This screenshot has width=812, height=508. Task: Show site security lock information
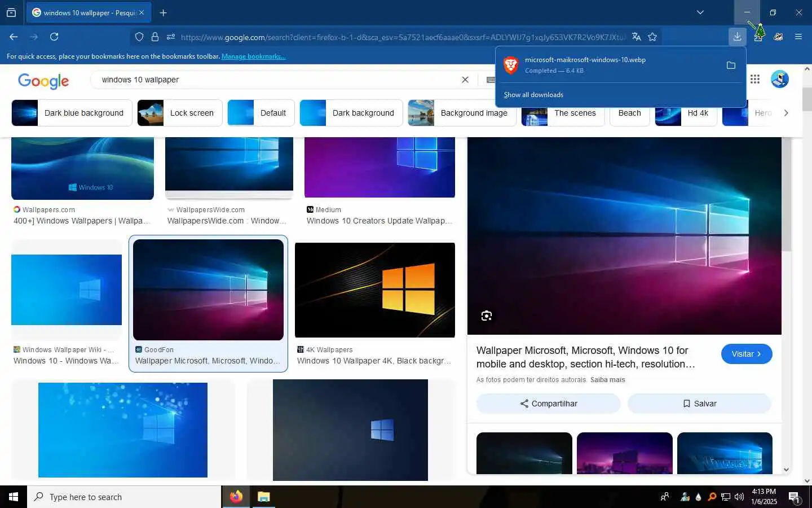(155, 37)
